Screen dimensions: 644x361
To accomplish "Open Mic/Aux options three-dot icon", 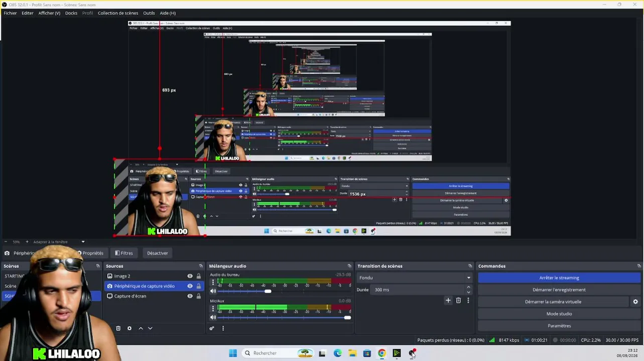I will [x=213, y=308].
